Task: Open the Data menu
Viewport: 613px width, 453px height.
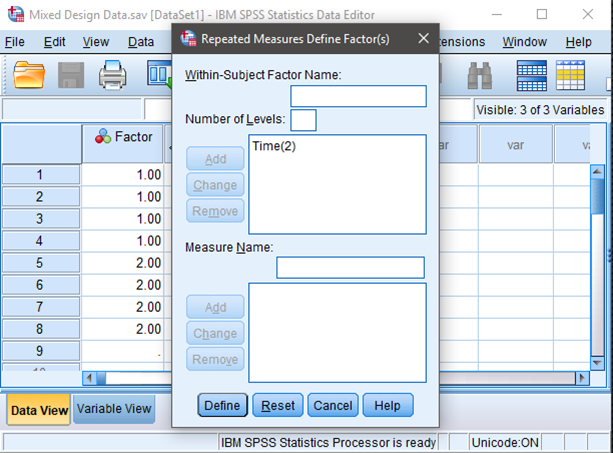Action: [x=141, y=42]
